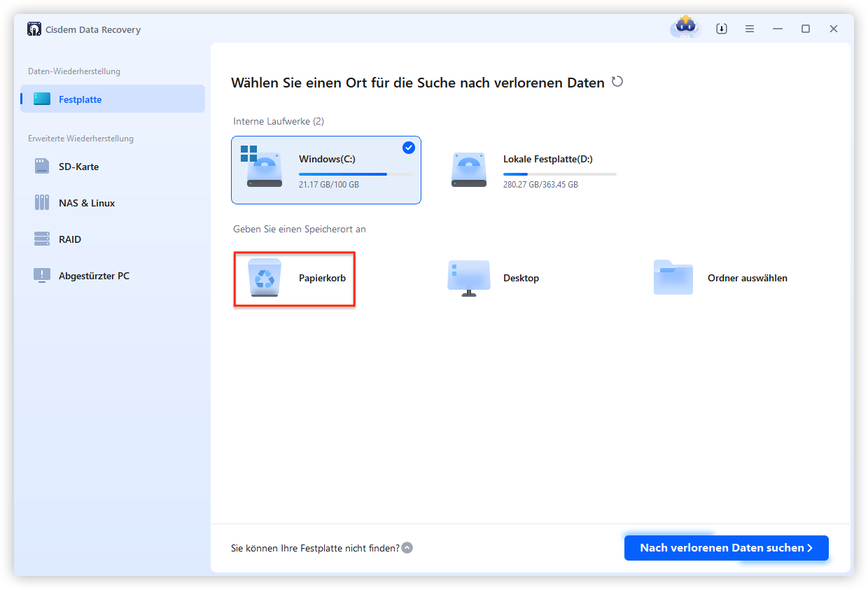The height and width of the screenshot is (590, 868).
Task: Start 'Nach verlorenen Daten suchen' scan
Action: [727, 548]
